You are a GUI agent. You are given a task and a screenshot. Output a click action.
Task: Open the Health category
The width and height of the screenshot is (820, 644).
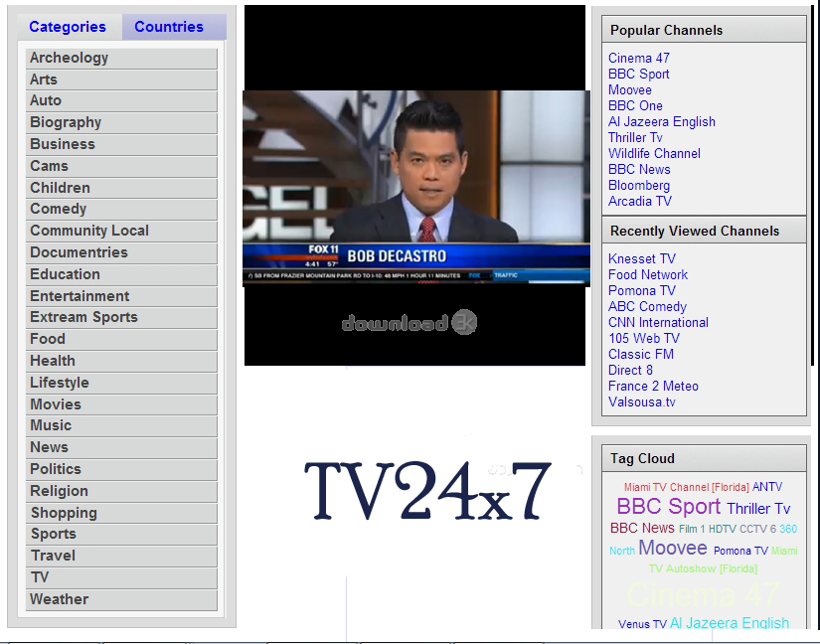(121, 361)
